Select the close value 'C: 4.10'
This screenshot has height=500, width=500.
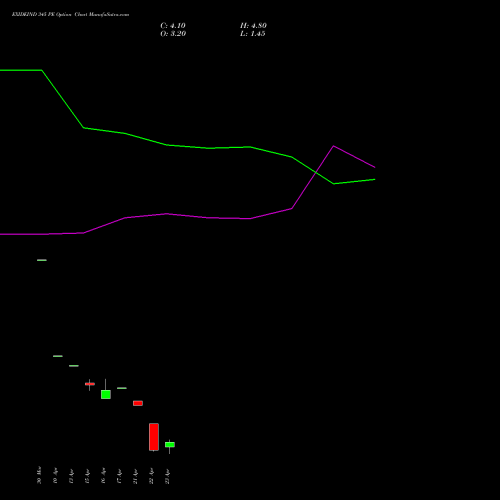click(x=173, y=26)
